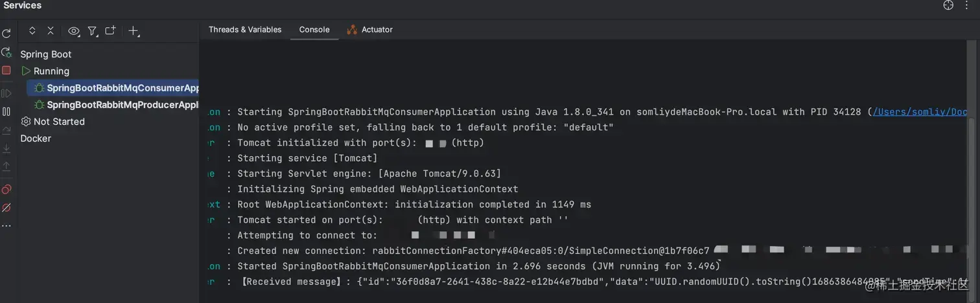Click the Rerun icon in the left toolbar
Screen dimensions: 980x303
pyautogui.click(x=6, y=34)
